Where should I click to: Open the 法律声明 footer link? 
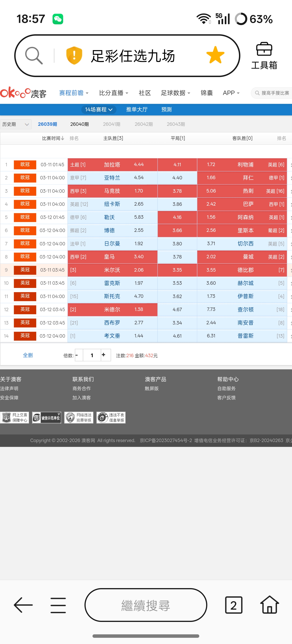coord(9,388)
